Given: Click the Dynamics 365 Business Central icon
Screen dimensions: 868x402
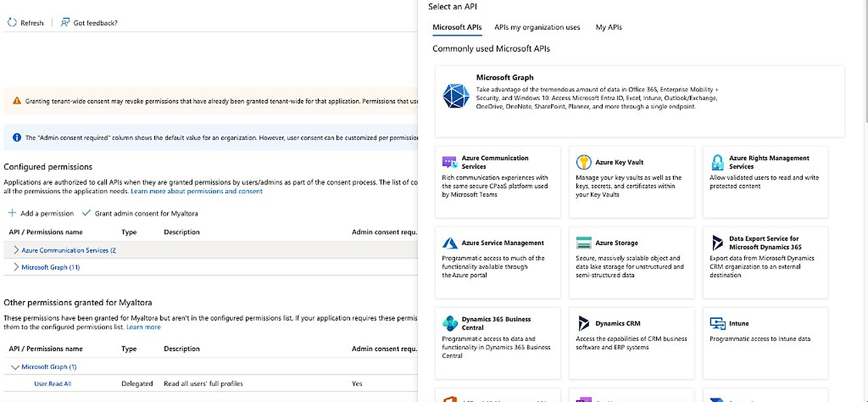Looking at the screenshot, I should click(450, 323).
